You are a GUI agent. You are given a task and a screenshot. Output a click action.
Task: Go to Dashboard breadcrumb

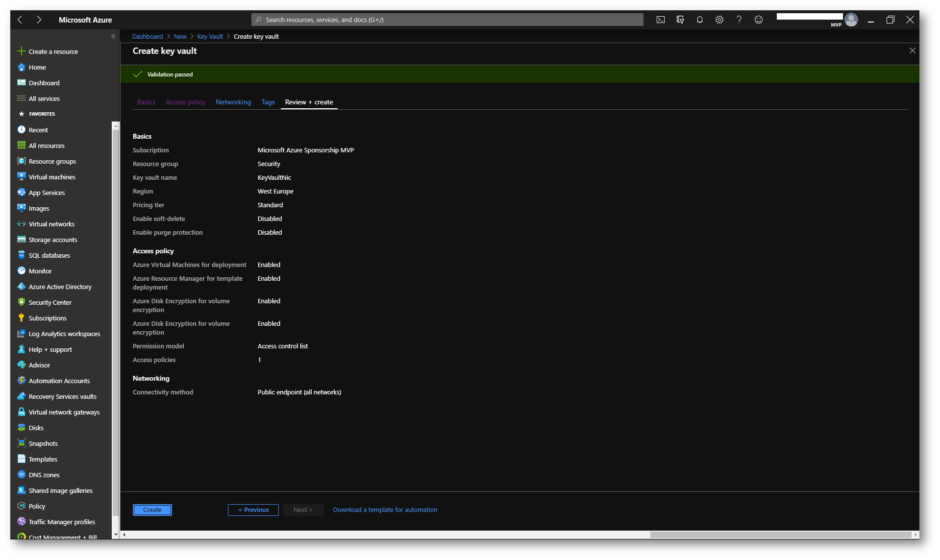[148, 36]
